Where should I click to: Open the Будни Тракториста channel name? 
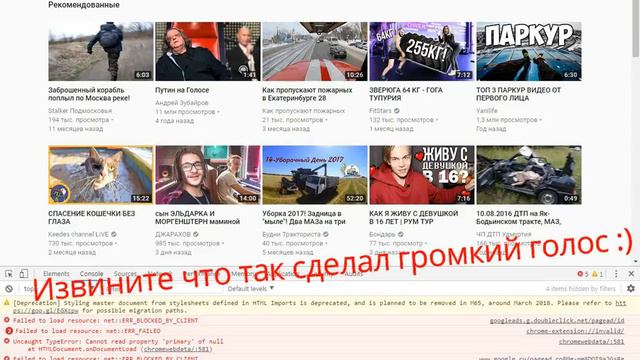coord(291,234)
